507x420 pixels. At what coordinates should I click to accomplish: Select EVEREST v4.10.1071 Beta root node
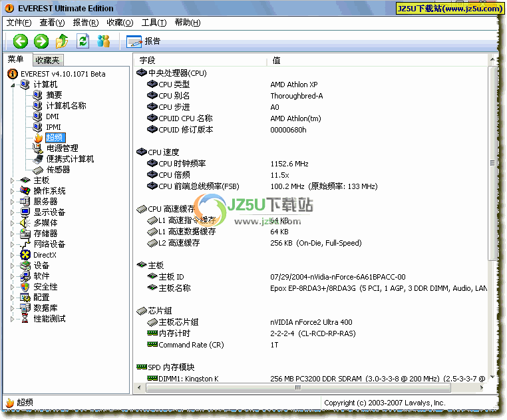coord(63,74)
